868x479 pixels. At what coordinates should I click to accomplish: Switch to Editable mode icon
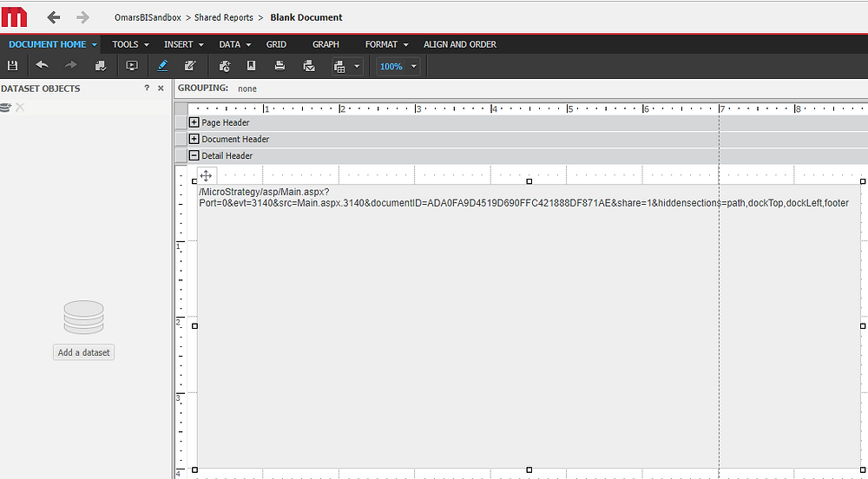[x=190, y=66]
